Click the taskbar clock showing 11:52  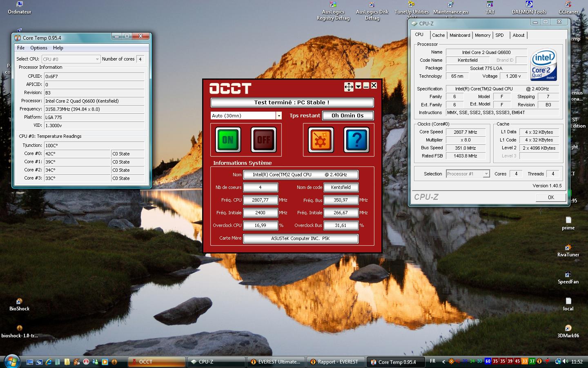pyautogui.click(x=577, y=362)
